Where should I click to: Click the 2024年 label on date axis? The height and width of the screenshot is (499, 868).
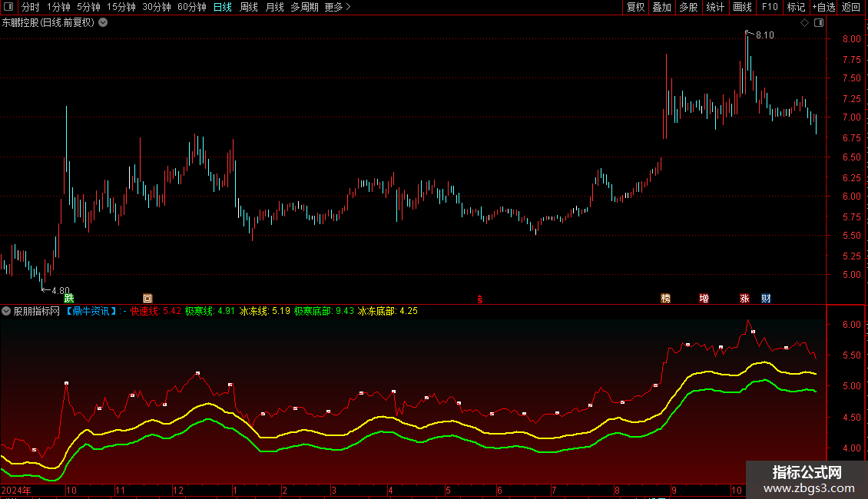pyautogui.click(x=16, y=490)
